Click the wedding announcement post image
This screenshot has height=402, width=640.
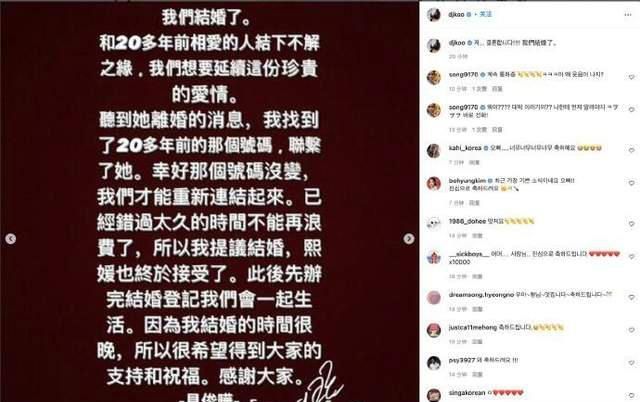209,202
